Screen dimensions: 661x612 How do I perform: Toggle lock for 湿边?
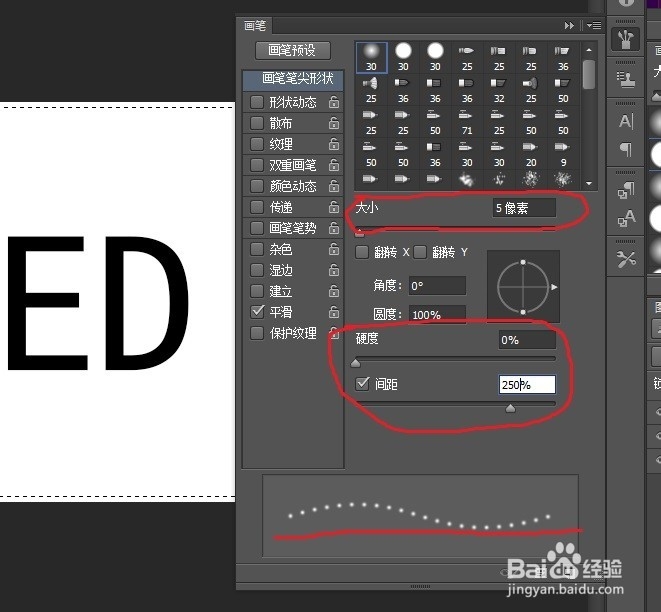(x=334, y=270)
